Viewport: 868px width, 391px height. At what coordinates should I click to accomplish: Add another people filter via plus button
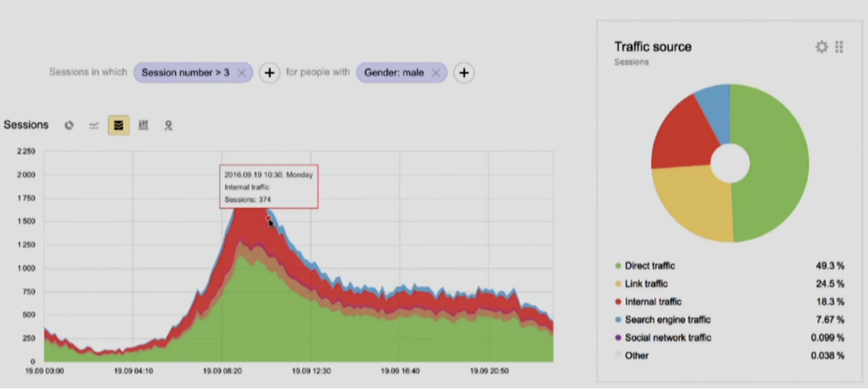(x=463, y=72)
